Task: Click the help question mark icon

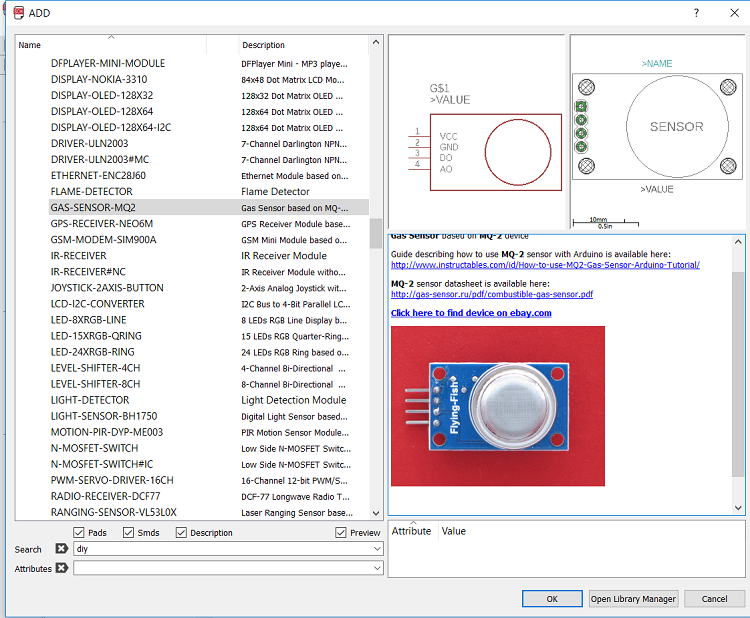Action: tap(696, 13)
